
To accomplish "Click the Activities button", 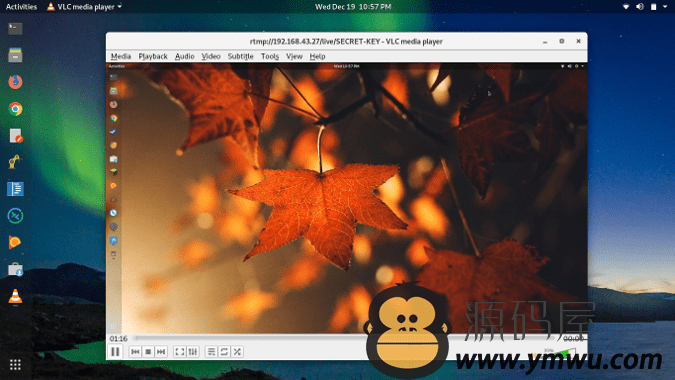I will pos(21,6).
